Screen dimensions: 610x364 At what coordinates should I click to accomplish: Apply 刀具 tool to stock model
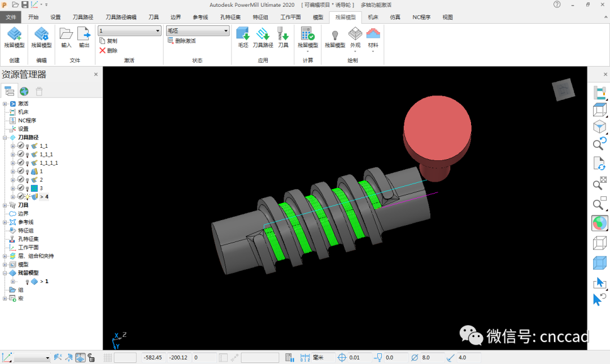click(x=283, y=38)
